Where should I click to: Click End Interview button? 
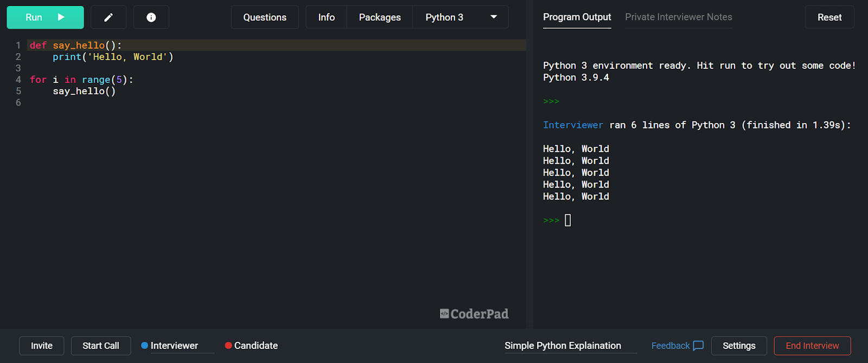click(x=812, y=346)
